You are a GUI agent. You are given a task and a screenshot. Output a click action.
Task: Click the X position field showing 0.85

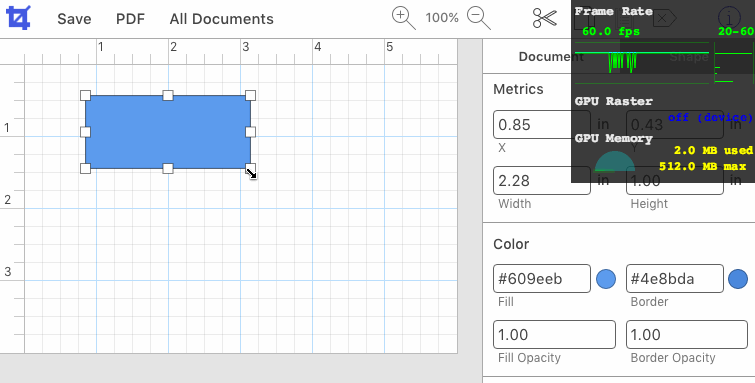tap(542, 125)
